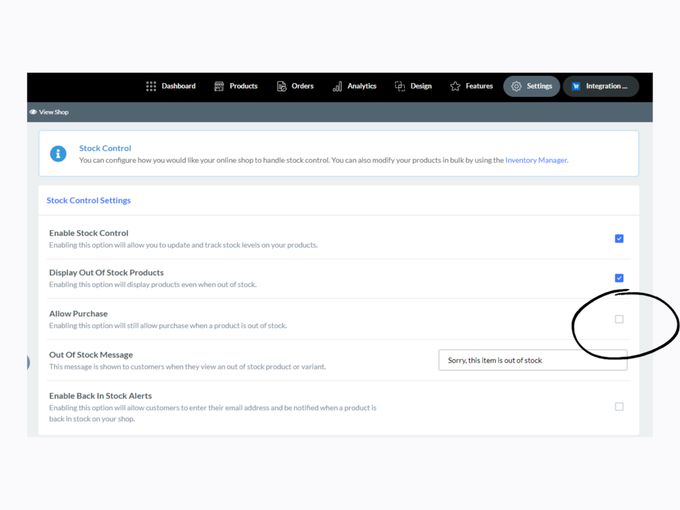Open the Dashboard grid icon
Image resolution: width=680 pixels, height=510 pixels.
(x=151, y=86)
